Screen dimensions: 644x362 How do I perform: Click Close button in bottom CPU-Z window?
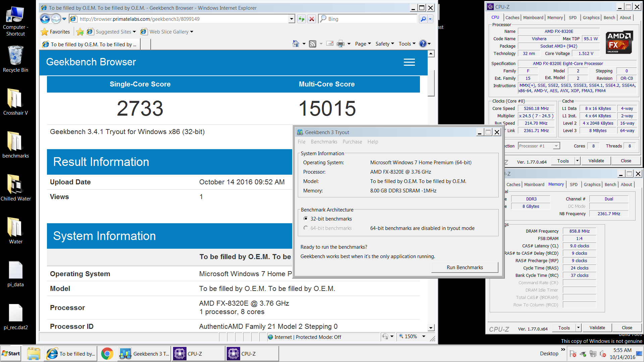point(627,328)
